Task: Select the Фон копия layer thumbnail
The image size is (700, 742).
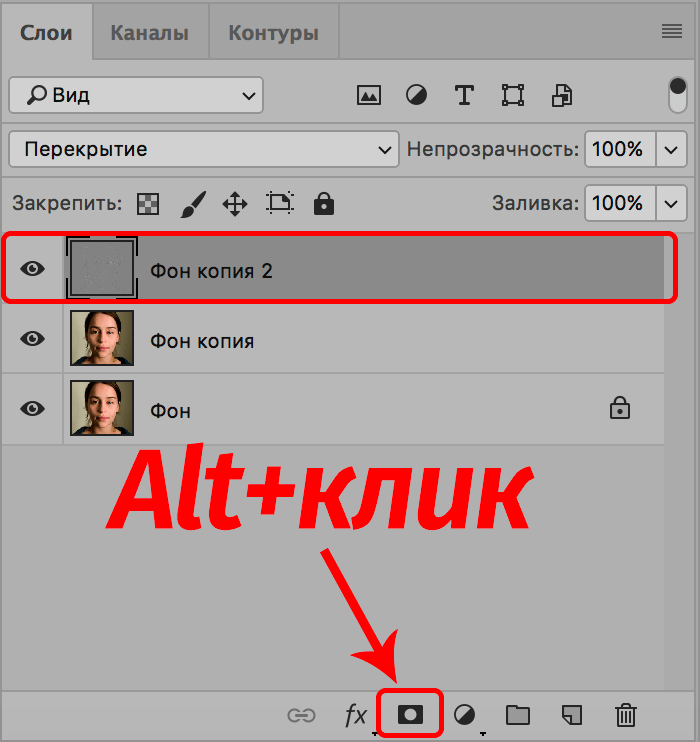Action: pyautogui.click(x=102, y=339)
